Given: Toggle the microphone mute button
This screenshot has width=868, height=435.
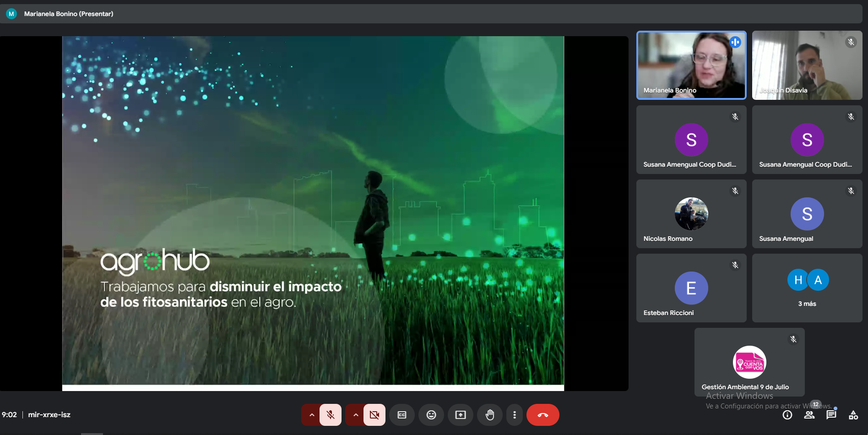Looking at the screenshot, I should click(x=330, y=415).
